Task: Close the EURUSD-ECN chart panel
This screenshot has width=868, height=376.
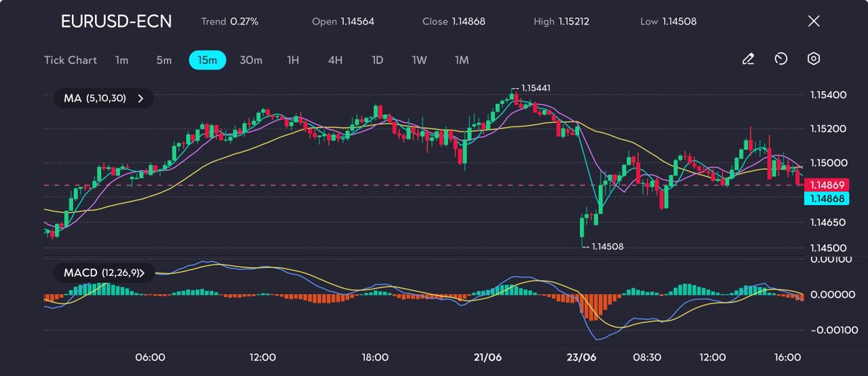Action: point(814,21)
